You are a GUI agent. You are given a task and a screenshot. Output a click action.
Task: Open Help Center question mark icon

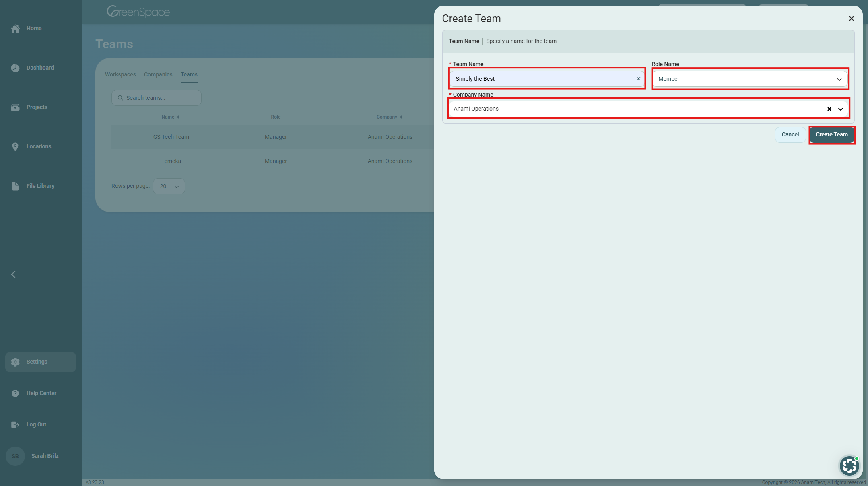coord(15,393)
